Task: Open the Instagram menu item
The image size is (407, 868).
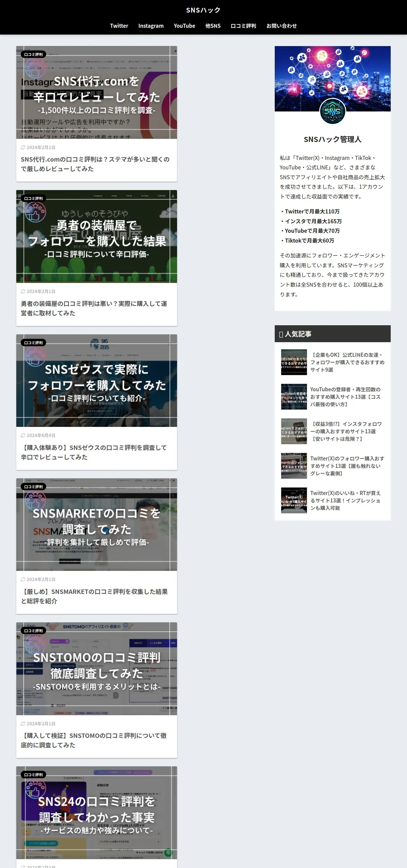Action: 151,26
